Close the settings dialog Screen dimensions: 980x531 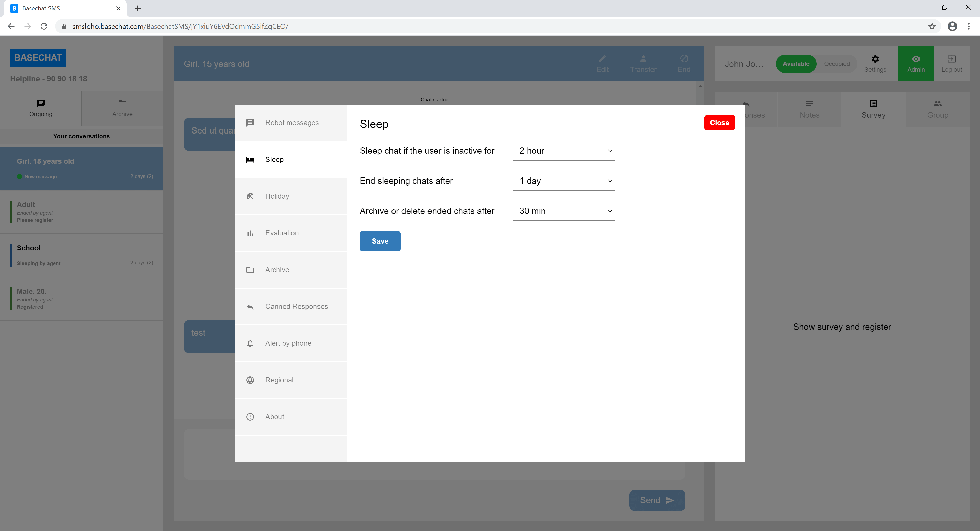(x=719, y=123)
